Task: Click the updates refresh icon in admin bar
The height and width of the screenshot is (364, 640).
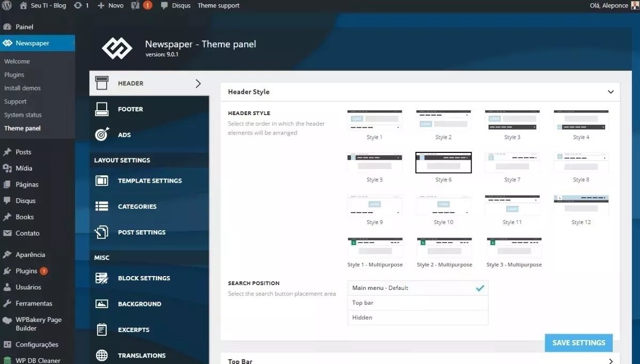Action: (x=78, y=5)
